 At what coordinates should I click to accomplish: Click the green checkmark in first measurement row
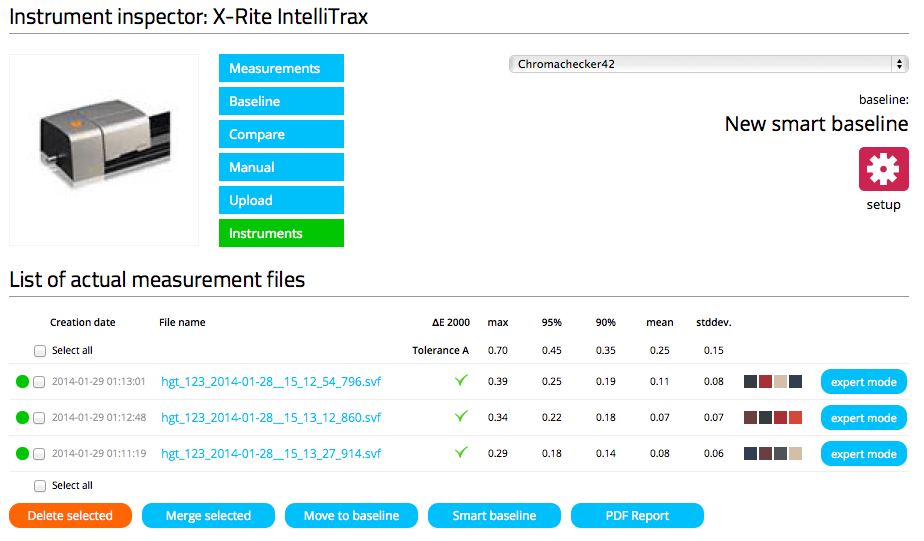point(461,381)
